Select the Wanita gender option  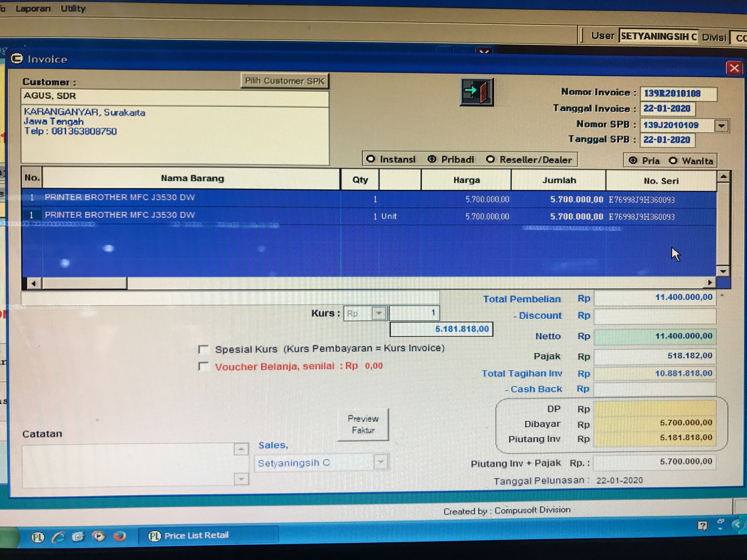673,161
